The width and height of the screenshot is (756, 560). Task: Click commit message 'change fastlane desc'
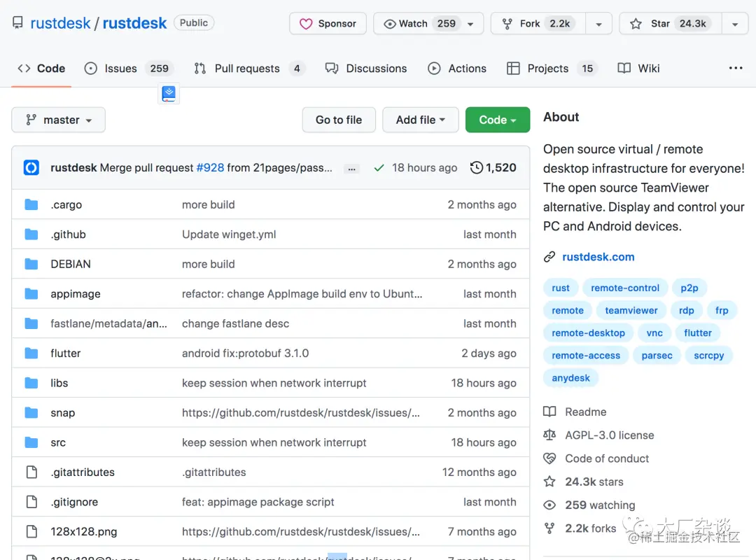pos(235,323)
